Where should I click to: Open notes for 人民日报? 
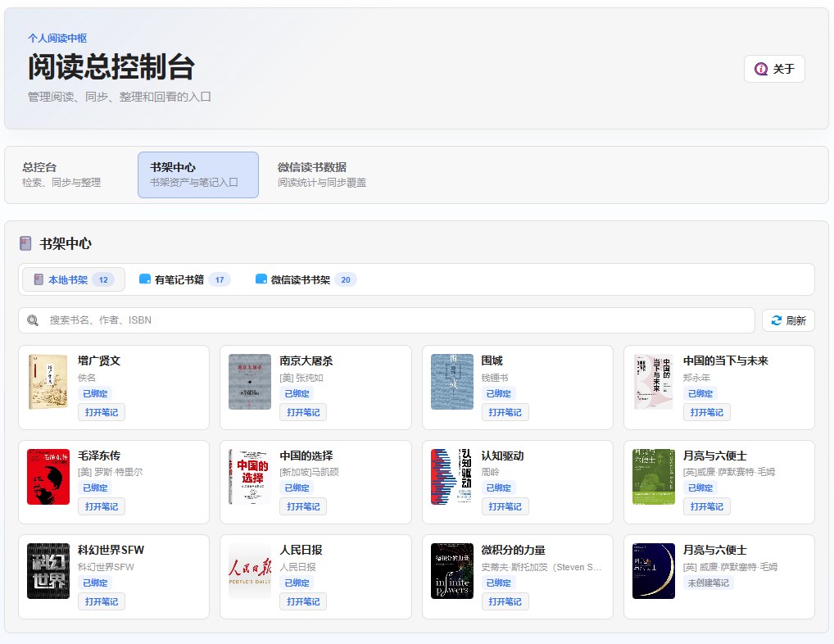pyautogui.click(x=303, y=601)
